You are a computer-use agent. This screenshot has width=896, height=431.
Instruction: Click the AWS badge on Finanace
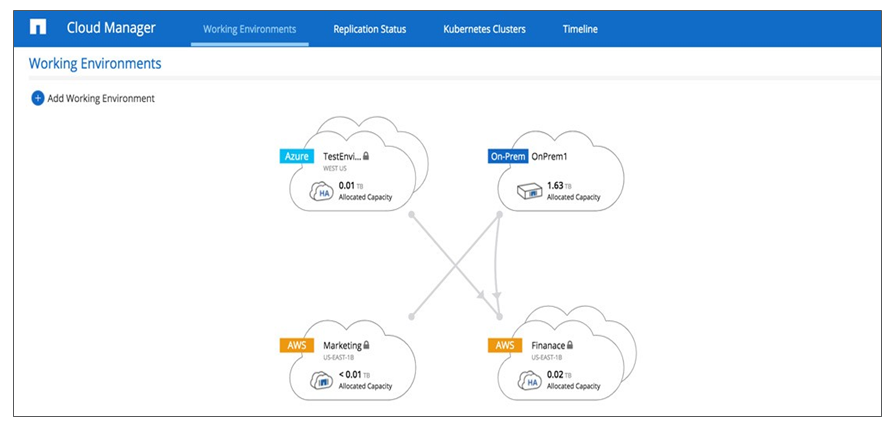pos(505,345)
